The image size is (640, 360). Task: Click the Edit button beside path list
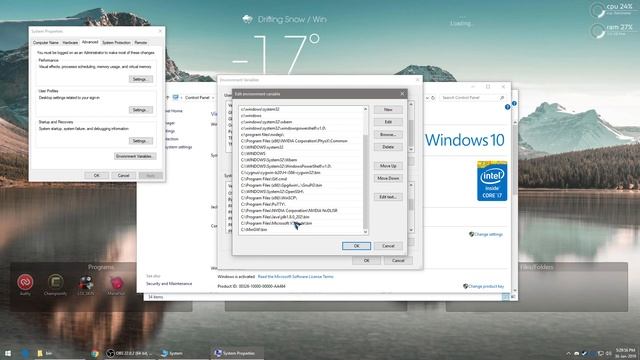click(388, 122)
